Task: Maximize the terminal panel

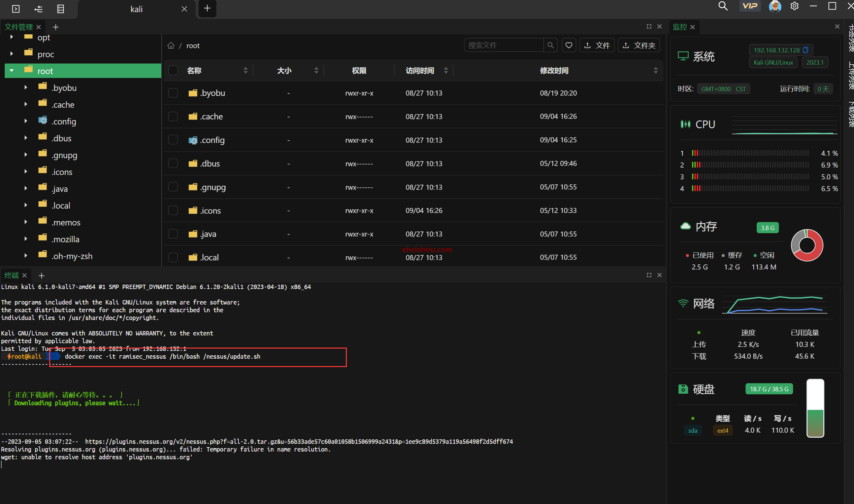Action: (649, 275)
